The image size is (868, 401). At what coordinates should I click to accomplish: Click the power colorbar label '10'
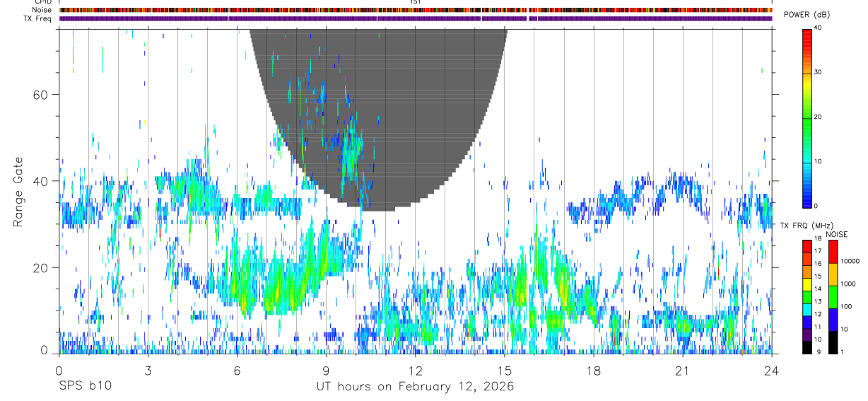coord(816,161)
